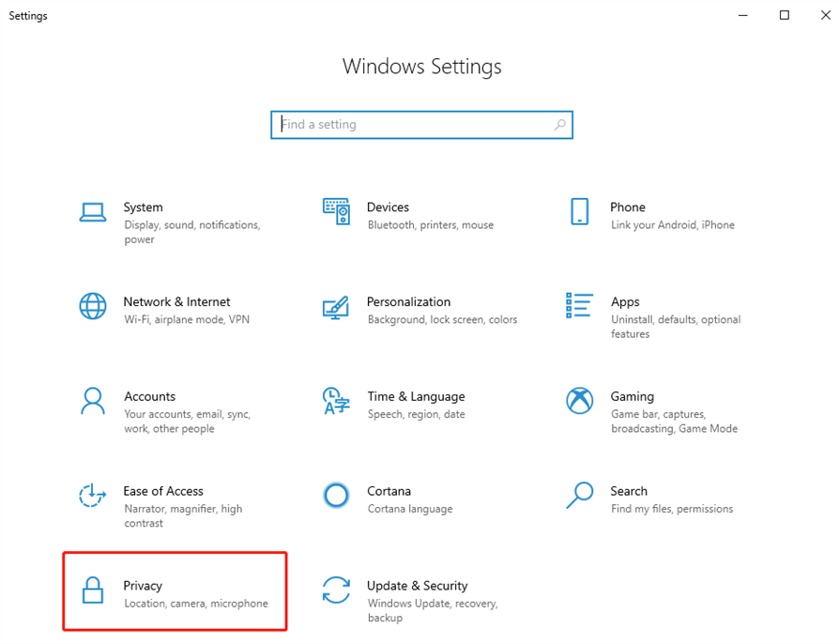Select Time & Language heading
The image size is (839, 644).
tap(416, 397)
